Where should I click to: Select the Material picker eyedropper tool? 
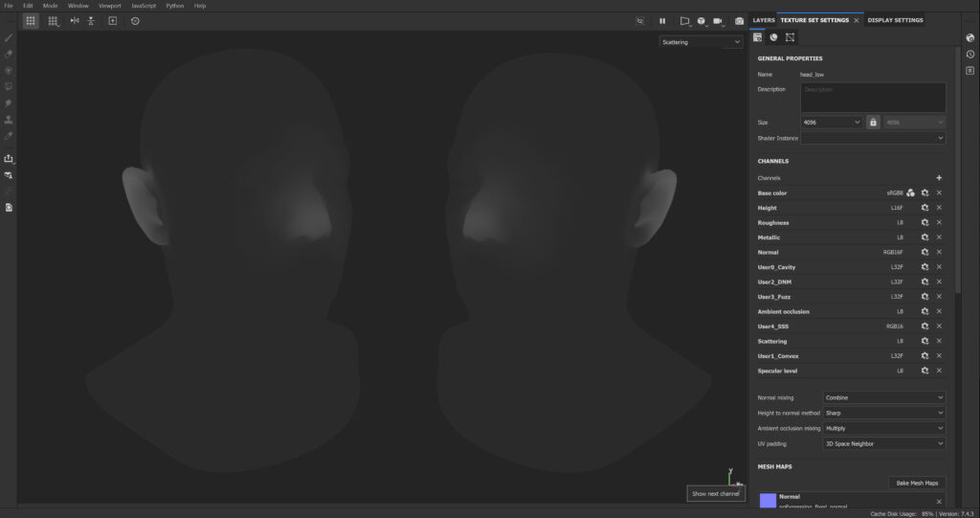[9, 136]
